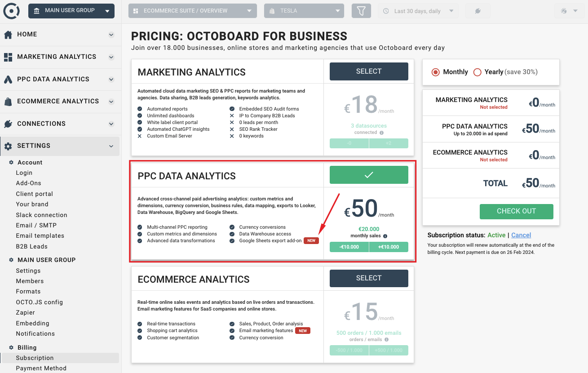This screenshot has height=373, width=588.
Task: Click the Octoboard logo icon
Action: 11,11
